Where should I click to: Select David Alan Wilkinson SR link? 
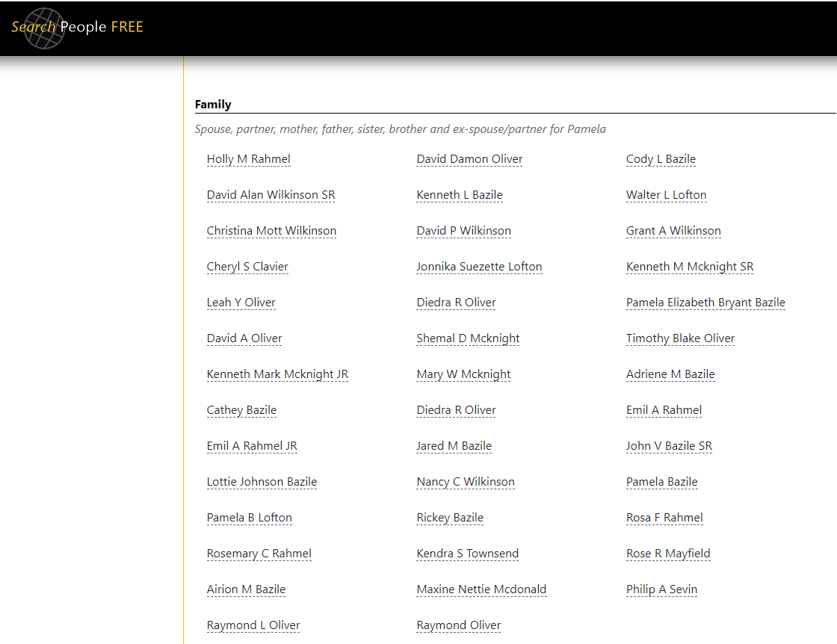(271, 195)
